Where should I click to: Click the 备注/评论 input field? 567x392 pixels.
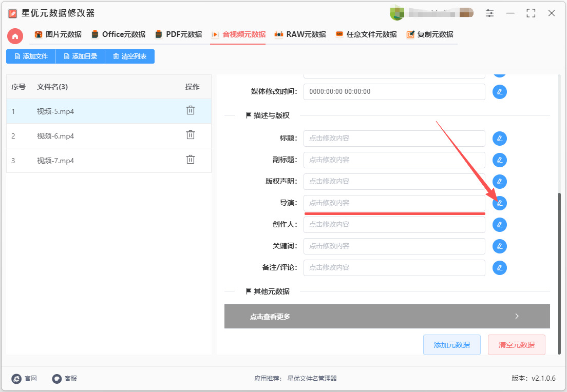coord(394,268)
